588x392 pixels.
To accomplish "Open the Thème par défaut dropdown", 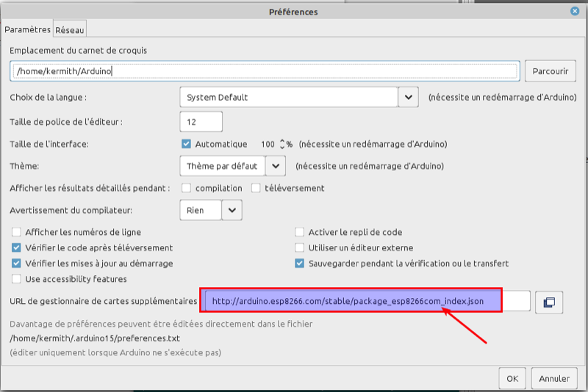I will tap(276, 166).
